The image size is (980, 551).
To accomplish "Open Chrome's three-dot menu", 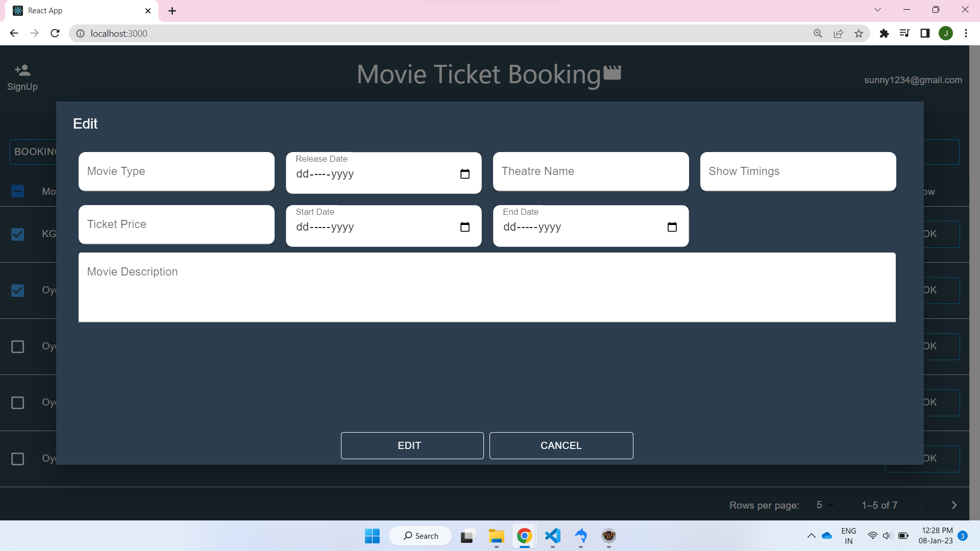I will point(966,33).
